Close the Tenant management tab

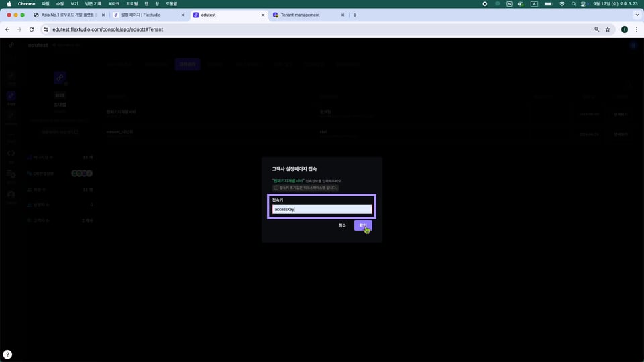[x=343, y=15]
